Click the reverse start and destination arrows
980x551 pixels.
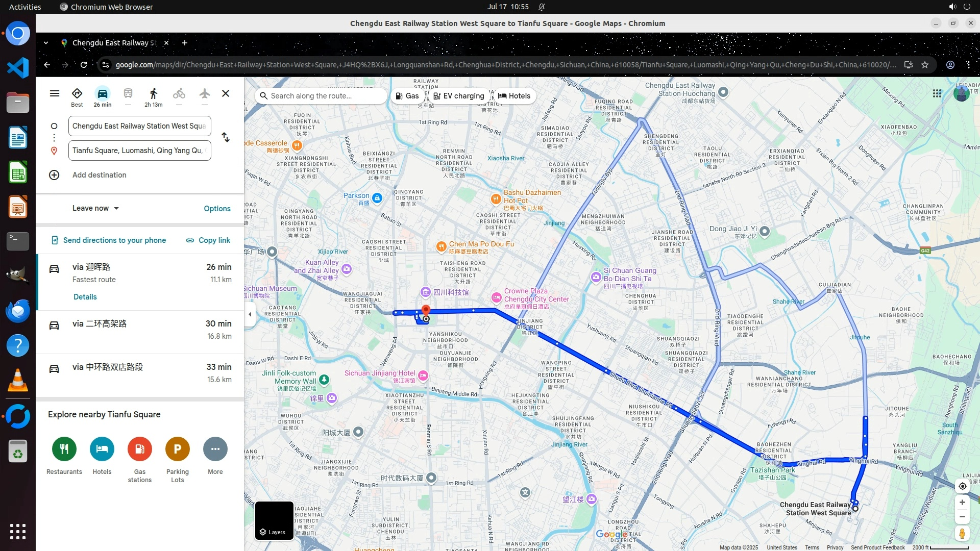pos(226,138)
